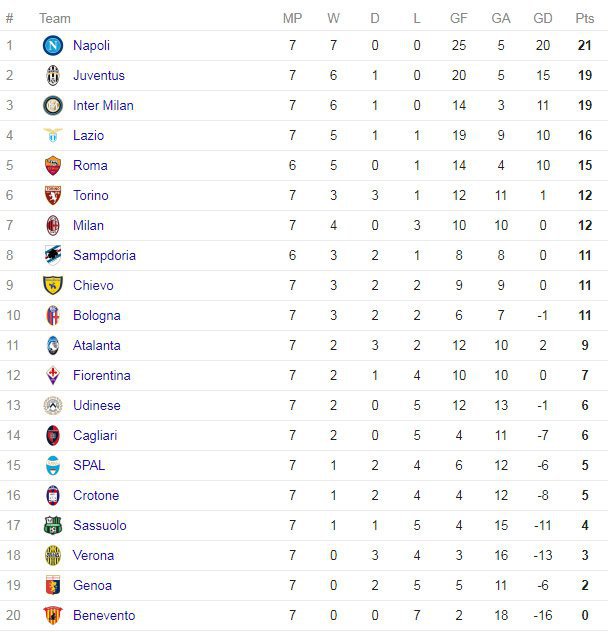Open the Sassuolo team link
This screenshot has width=608, height=632.
click(x=99, y=525)
